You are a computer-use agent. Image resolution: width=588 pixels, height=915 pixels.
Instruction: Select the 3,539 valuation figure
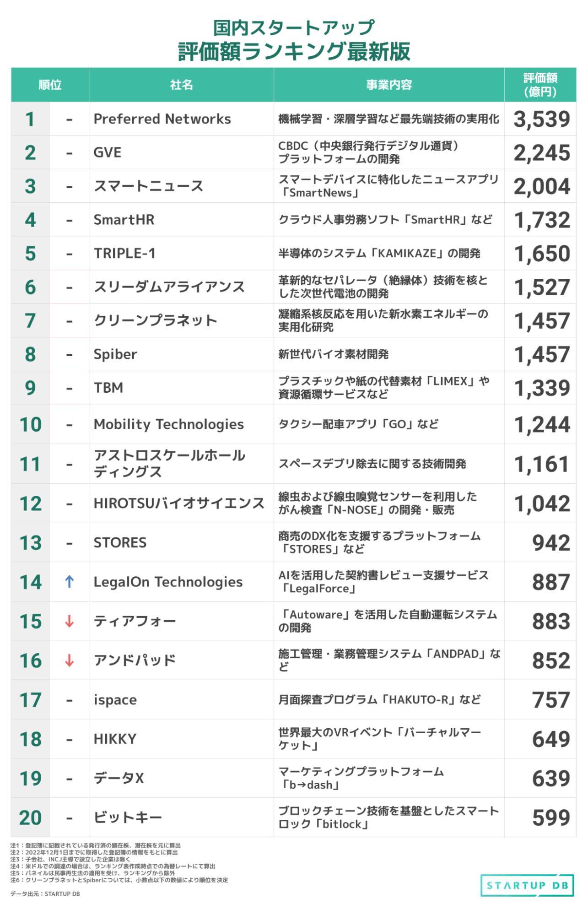click(542, 119)
